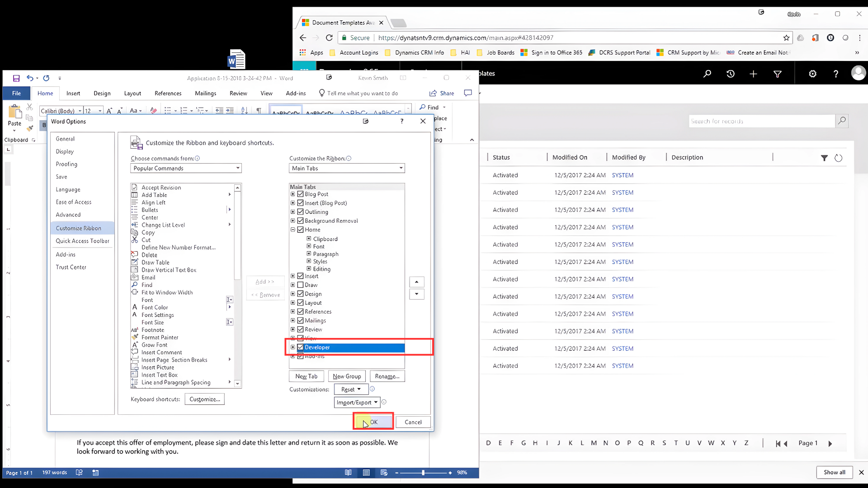Click the Sort icon in the Paragraph group
This screenshot has width=868, height=488.
244,110
